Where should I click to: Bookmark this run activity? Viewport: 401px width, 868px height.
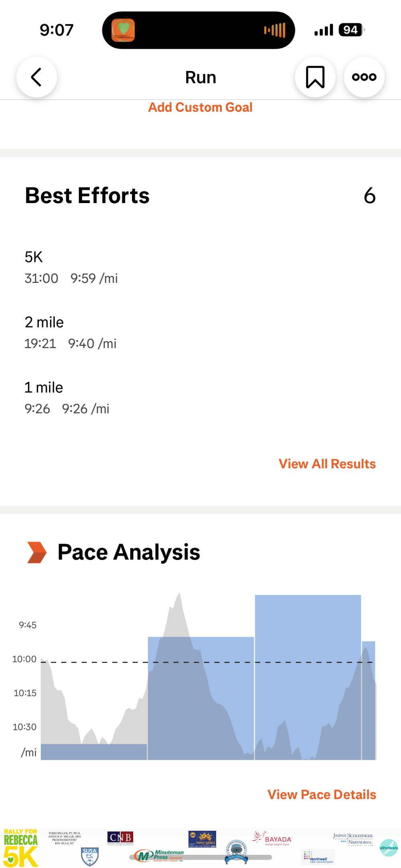pyautogui.click(x=315, y=77)
